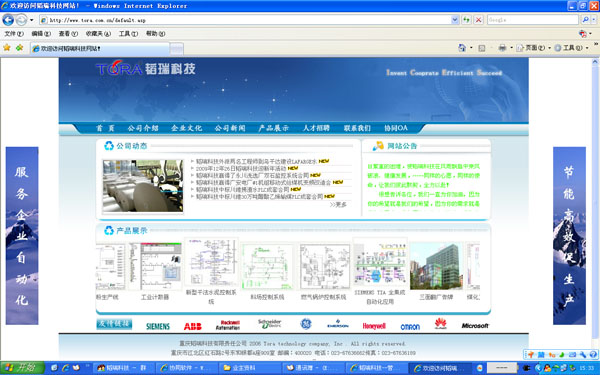The image size is (600, 375).
Task: Open the 产品展示 navigation tab
Action: click(273, 128)
